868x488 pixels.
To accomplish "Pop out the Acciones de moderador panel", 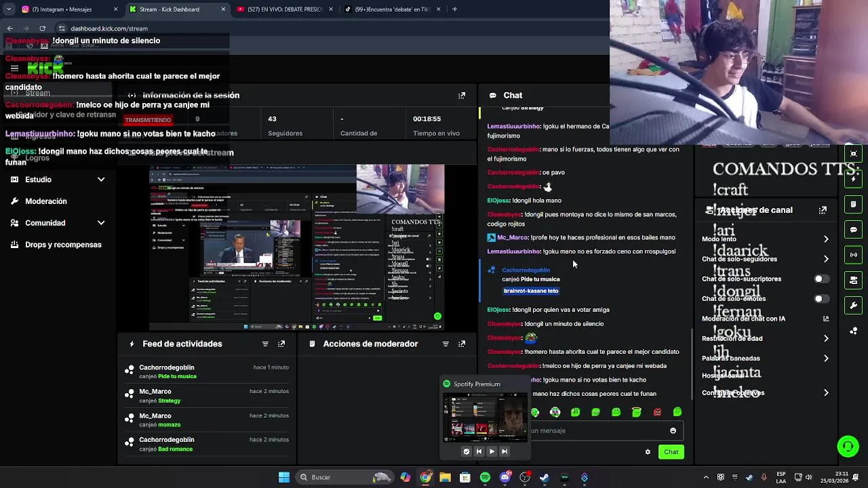I will (462, 344).
